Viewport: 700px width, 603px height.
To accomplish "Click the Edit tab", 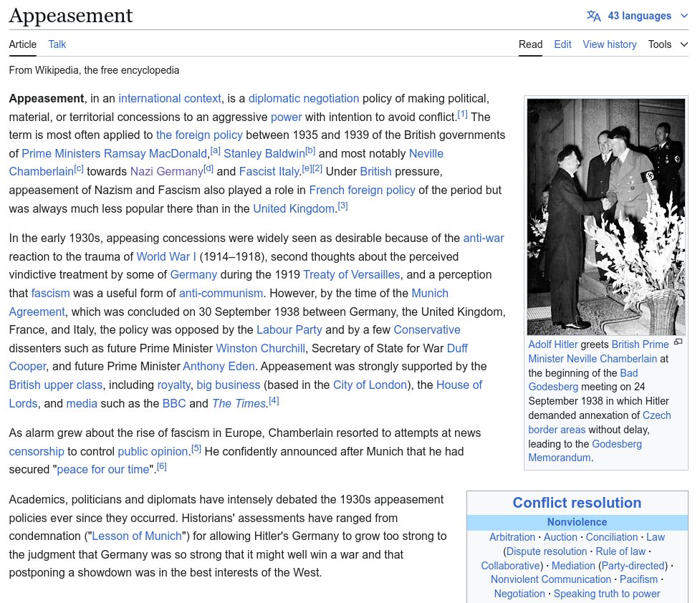I will click(x=562, y=44).
